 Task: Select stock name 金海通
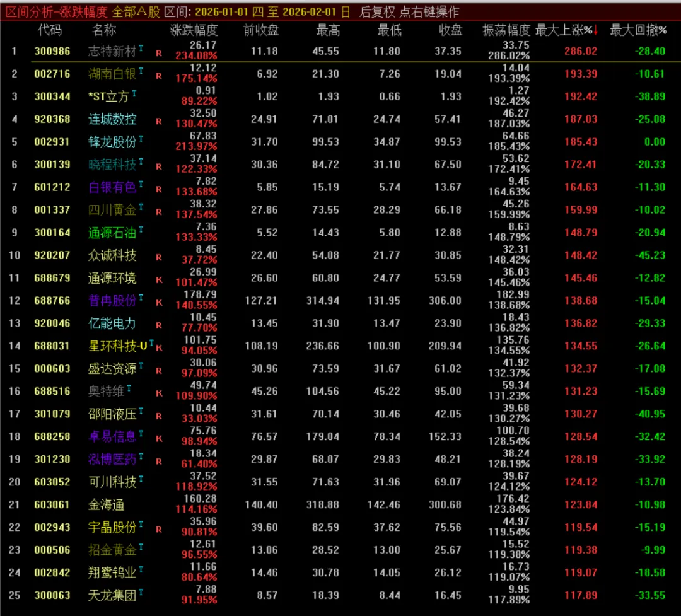(107, 505)
